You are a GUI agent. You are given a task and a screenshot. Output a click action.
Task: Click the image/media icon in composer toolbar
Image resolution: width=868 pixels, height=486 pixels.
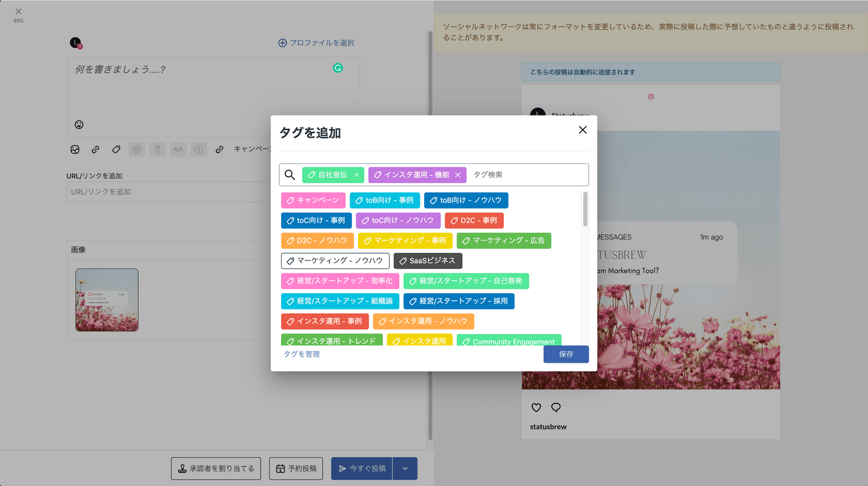pyautogui.click(x=75, y=149)
